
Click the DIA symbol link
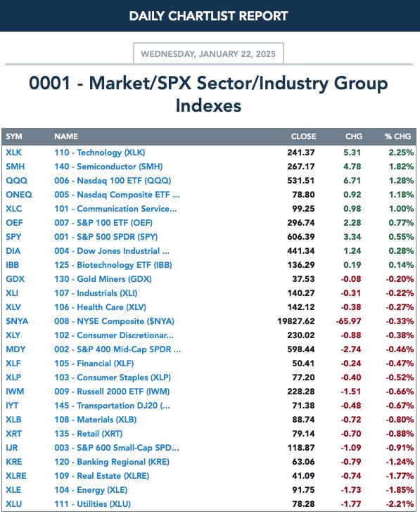tap(13, 251)
